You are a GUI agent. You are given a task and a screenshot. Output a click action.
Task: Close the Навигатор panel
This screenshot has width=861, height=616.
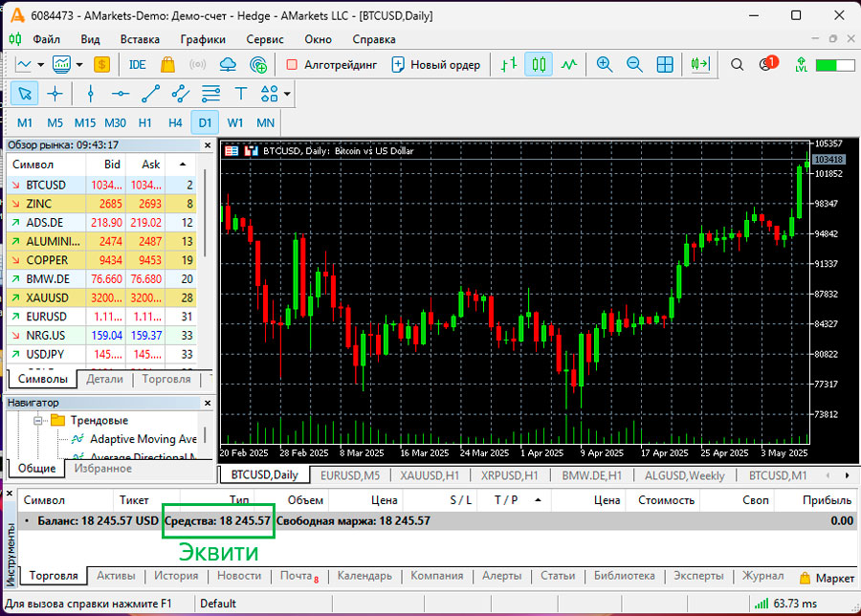[x=208, y=403]
